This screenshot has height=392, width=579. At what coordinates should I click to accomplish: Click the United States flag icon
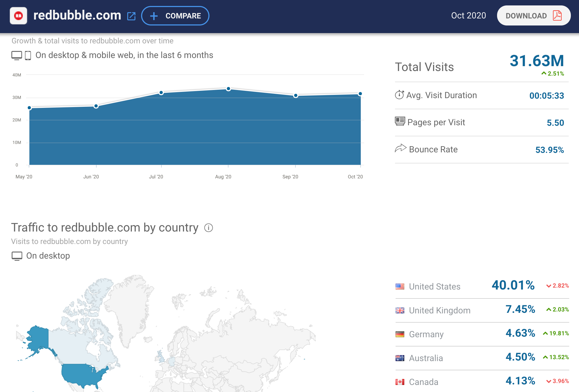tap(400, 287)
